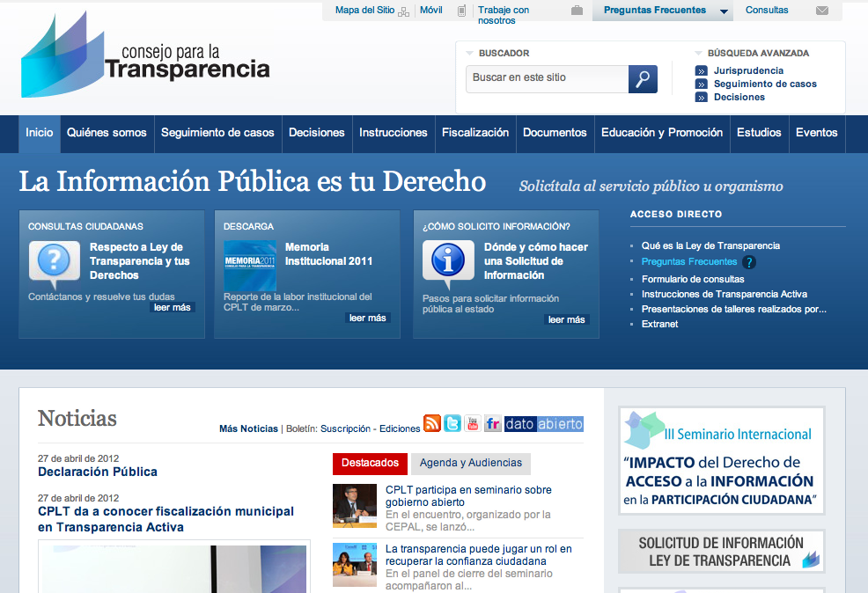The width and height of the screenshot is (868, 593).
Task: Open the Jurisprudencia advanced search link
Action: click(x=747, y=70)
